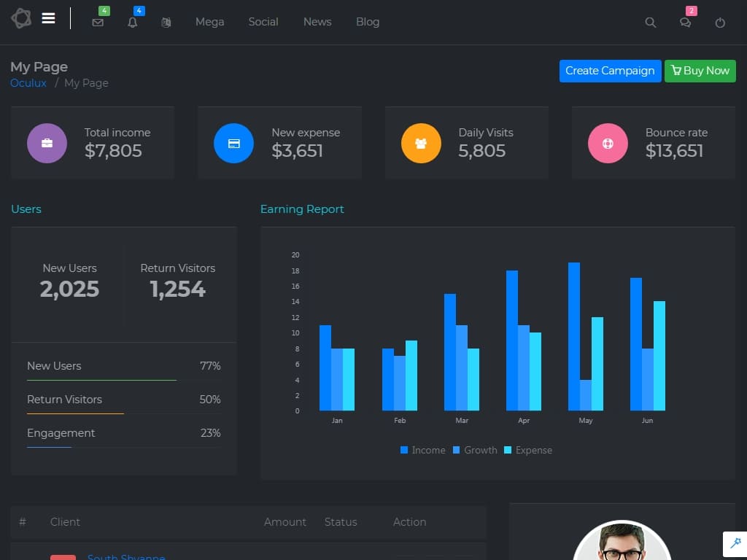This screenshot has width=747, height=560.
Task: Open the mail envelope notifications
Action: (x=98, y=23)
